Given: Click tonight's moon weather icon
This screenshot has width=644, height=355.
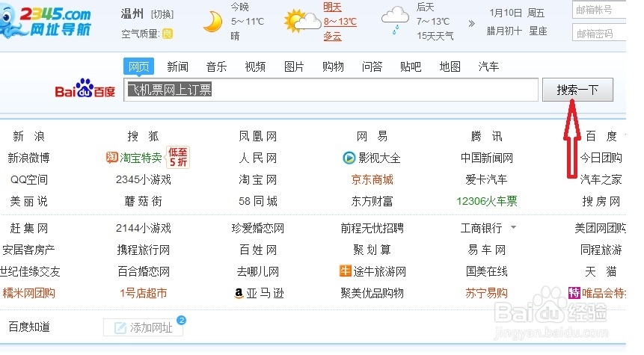Looking at the screenshot, I should tap(212, 22).
